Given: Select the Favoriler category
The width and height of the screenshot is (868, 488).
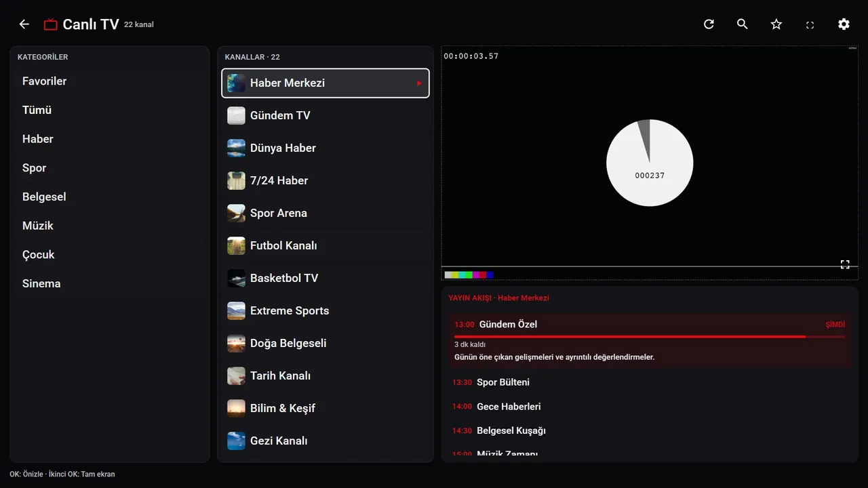Looking at the screenshot, I should [x=110, y=81].
